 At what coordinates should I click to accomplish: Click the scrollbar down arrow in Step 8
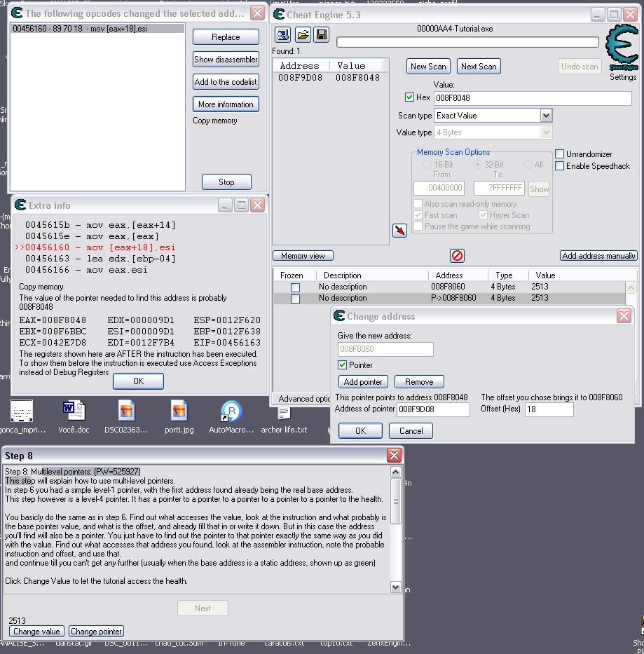click(x=396, y=587)
